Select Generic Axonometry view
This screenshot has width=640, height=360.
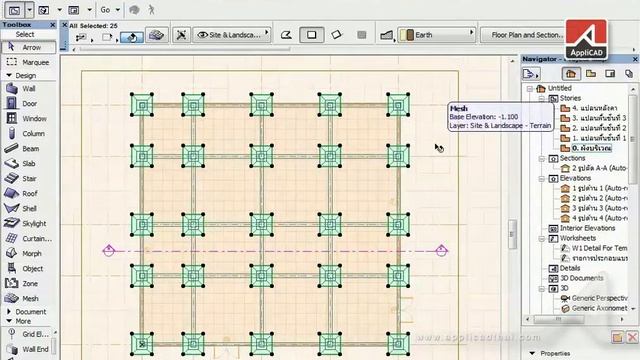click(x=599, y=308)
